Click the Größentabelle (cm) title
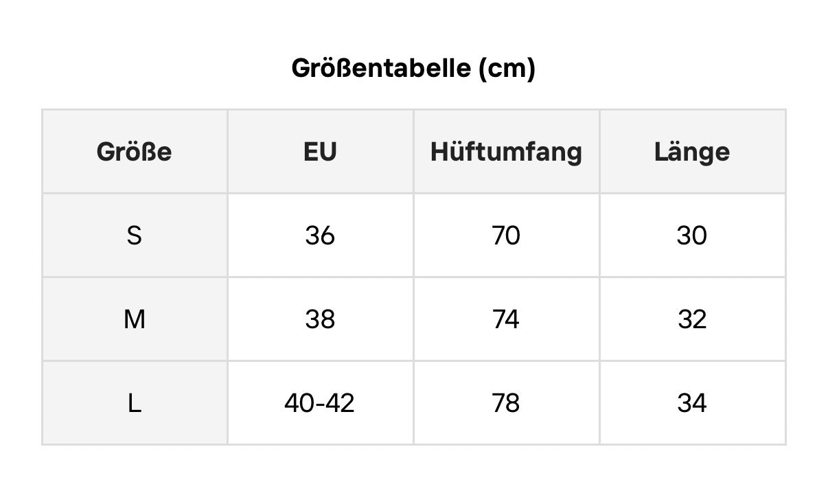 (x=413, y=68)
